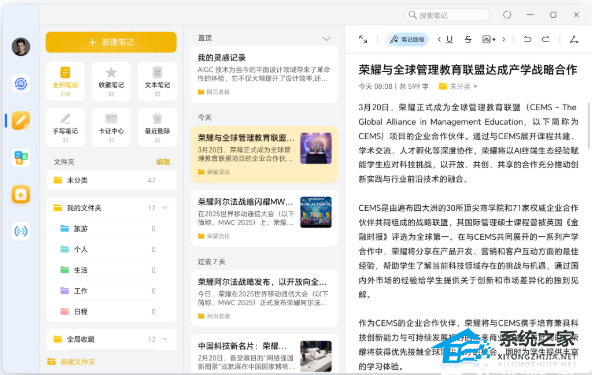Redo the last edit

[546, 39]
